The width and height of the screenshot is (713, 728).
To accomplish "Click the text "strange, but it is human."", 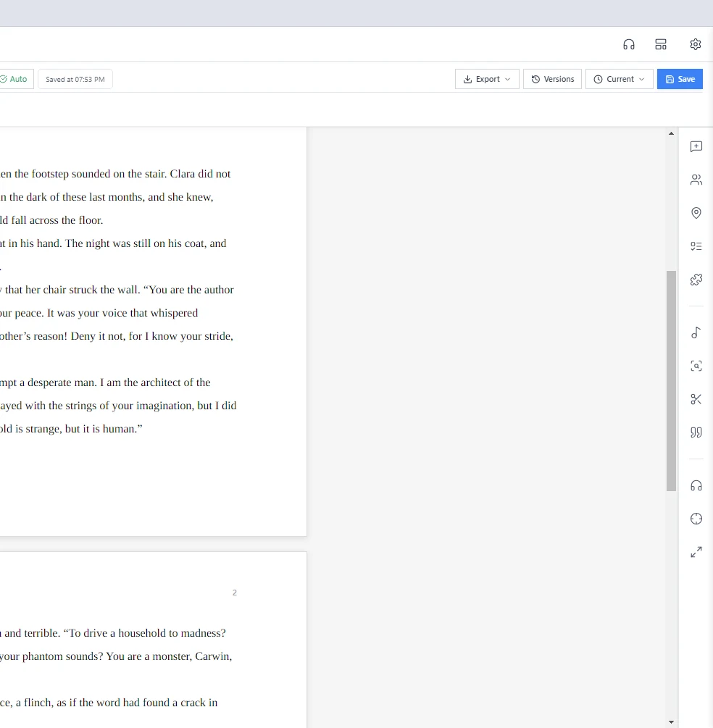I will click(84, 429).
